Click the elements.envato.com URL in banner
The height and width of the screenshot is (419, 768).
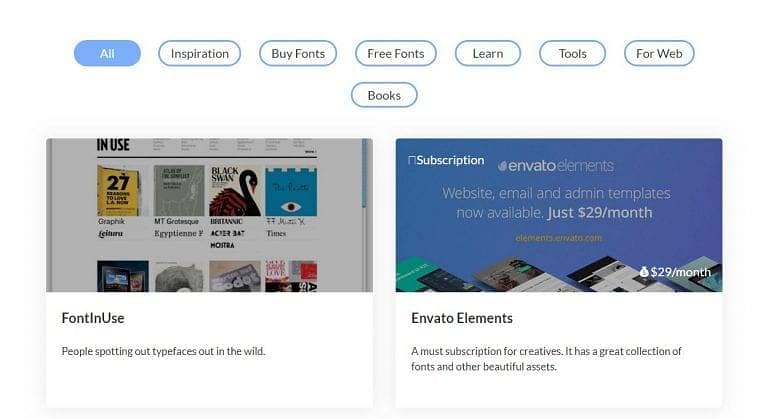(559, 238)
